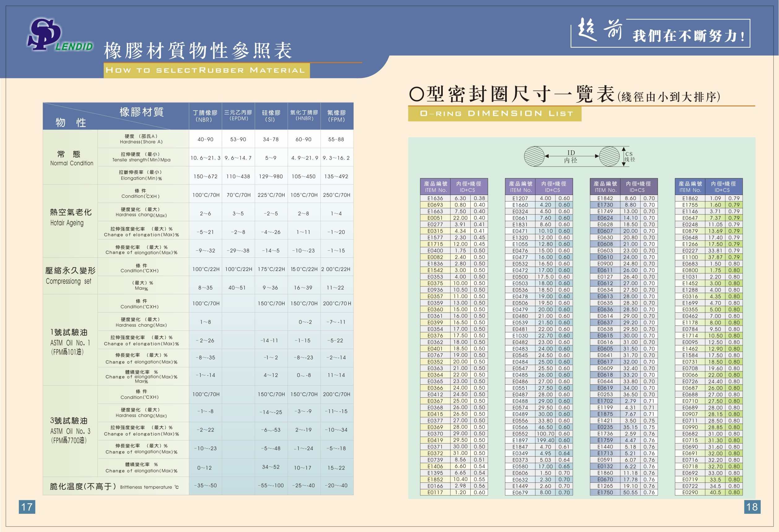Select the 氫化丁腈膠 (HNBR) column header
The image size is (779, 532).
304,116
